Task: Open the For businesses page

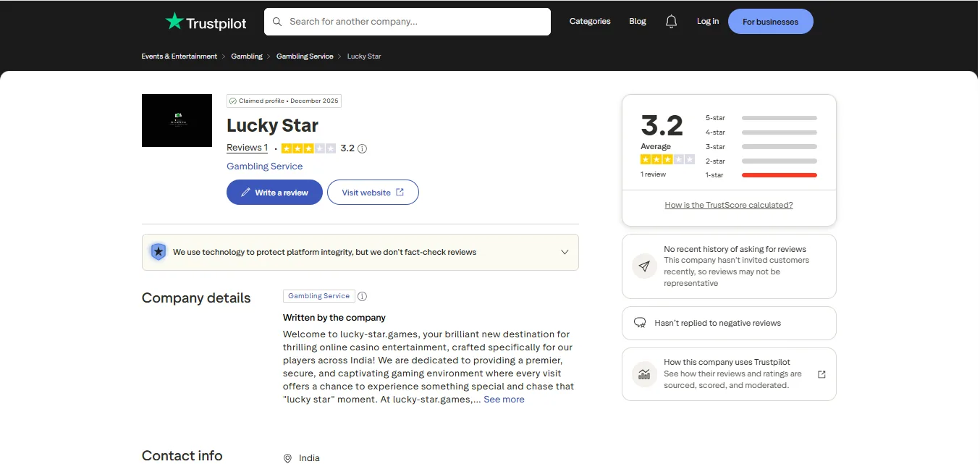Action: 770,22
